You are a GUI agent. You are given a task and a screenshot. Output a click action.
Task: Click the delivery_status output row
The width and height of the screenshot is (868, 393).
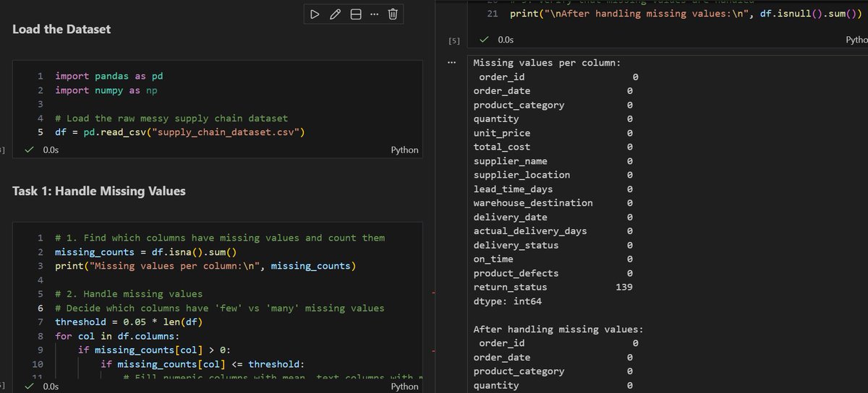[x=553, y=245]
